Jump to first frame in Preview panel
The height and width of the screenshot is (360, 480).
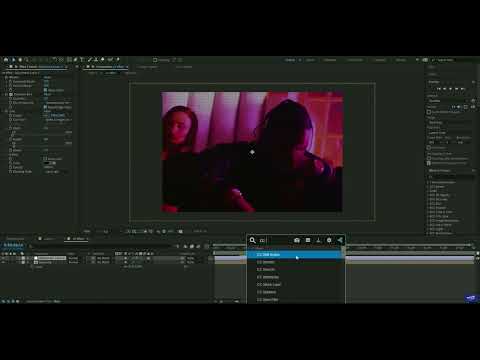click(x=439, y=89)
